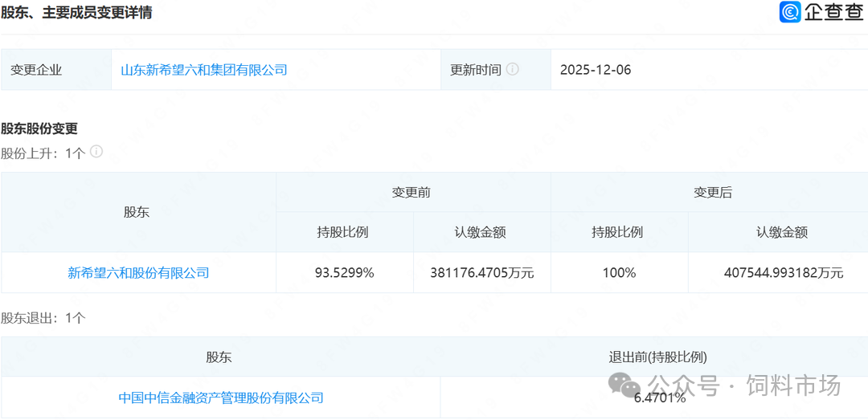
Task: Click the 100% post-change shareholding value
Action: pos(619,272)
